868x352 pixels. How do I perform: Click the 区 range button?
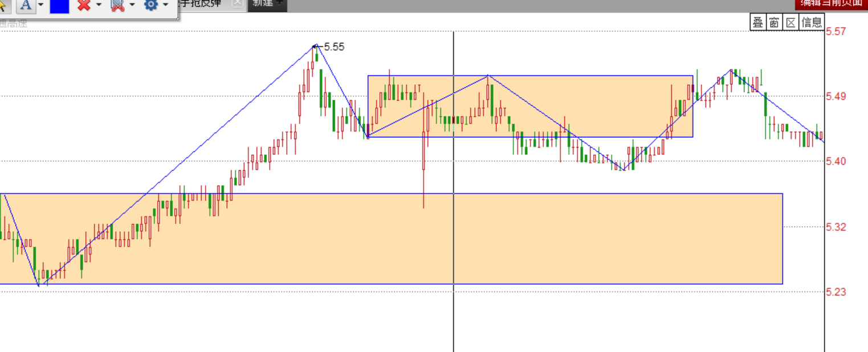coord(790,23)
